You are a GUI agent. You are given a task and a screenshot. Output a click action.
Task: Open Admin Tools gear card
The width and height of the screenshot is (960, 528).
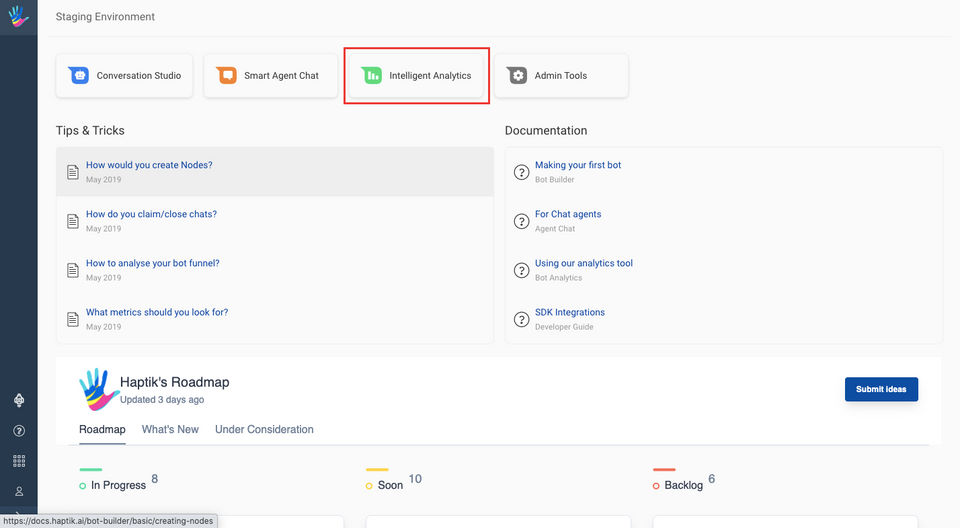[x=561, y=76]
